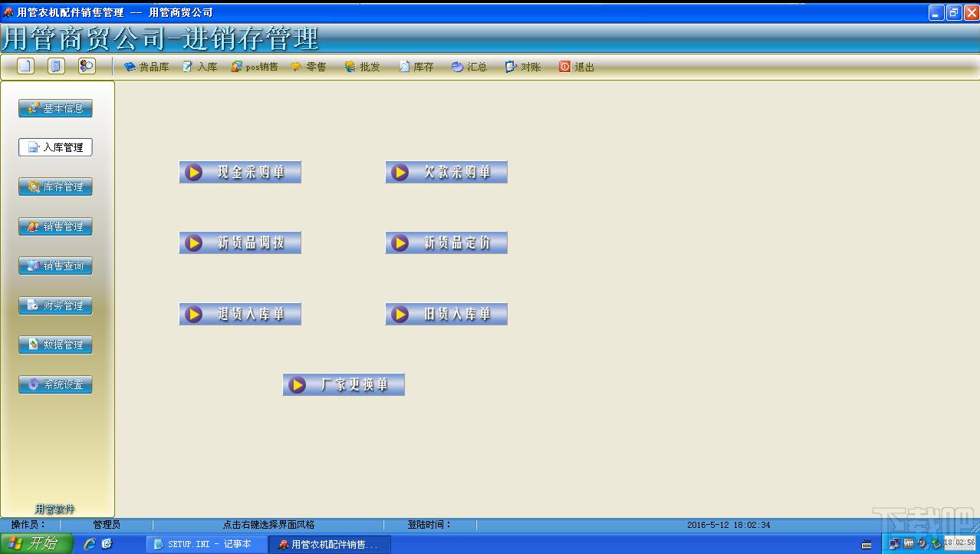
Task: Switch to 库存管理 in the sidebar
Action: (x=55, y=186)
